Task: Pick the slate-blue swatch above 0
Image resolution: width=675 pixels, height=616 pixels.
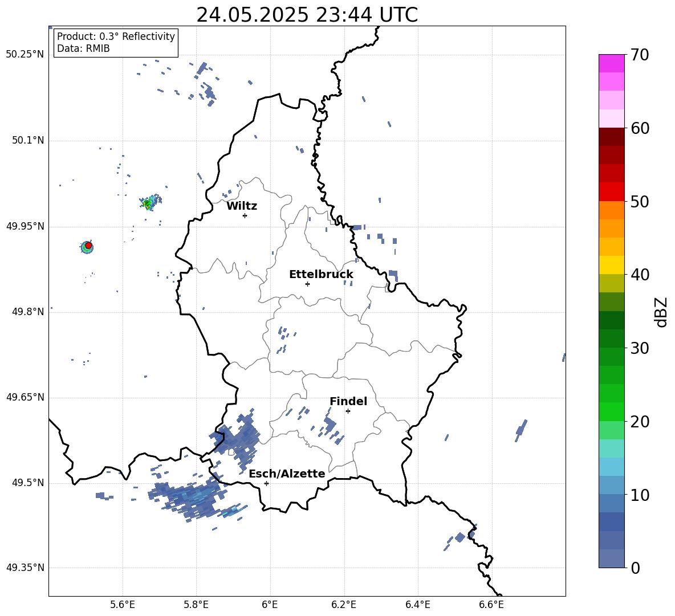Action: pyautogui.click(x=611, y=558)
